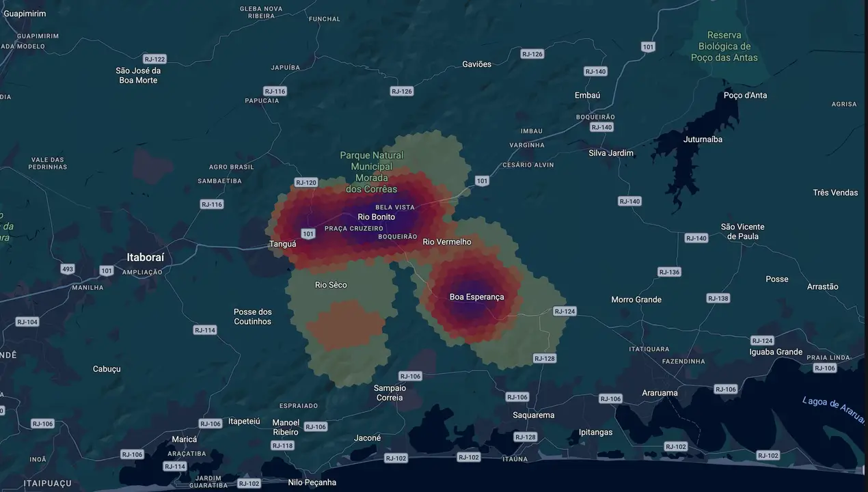
Task: Click the Funchal label
Action: pos(325,19)
